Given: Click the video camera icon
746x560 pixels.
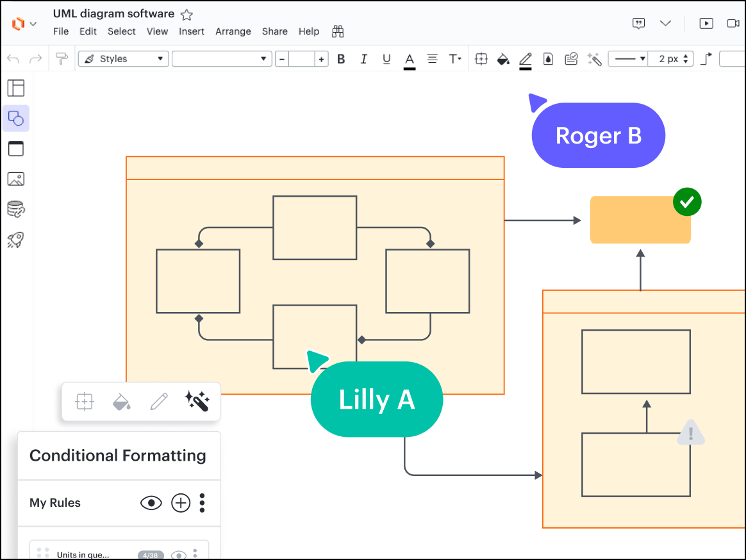Looking at the screenshot, I should 733,23.
